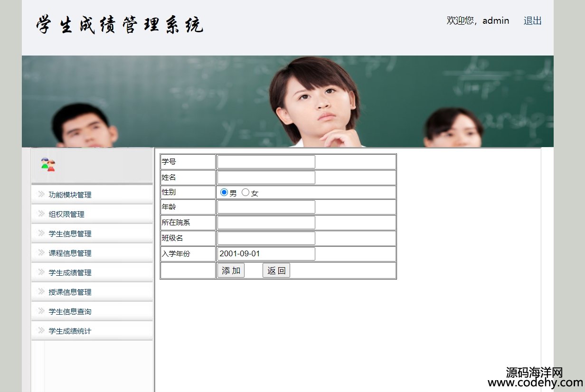585x392 pixels.
Task: Focus the 学号 input field
Action: [266, 162]
